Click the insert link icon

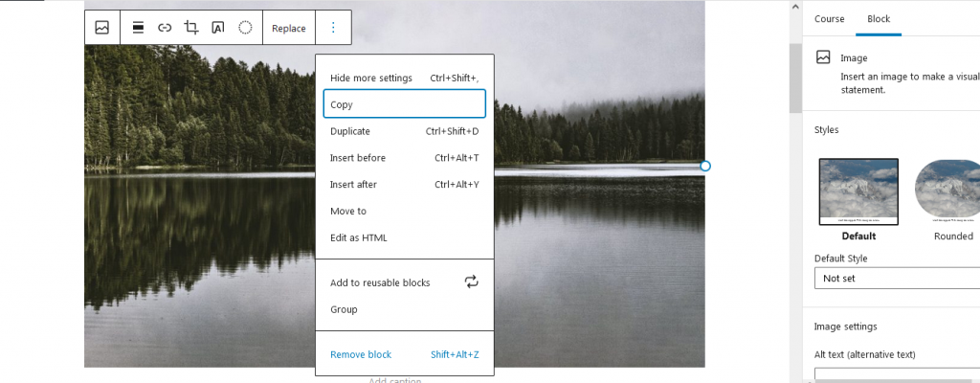(165, 28)
